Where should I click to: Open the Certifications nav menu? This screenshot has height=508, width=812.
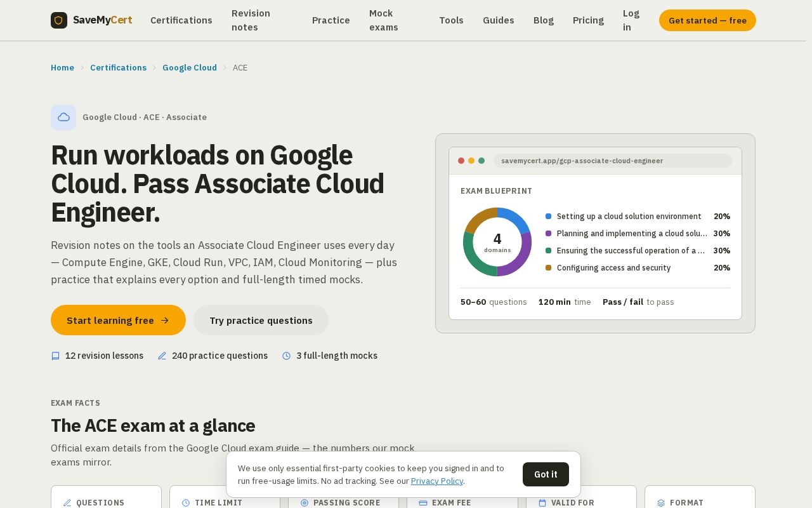pyautogui.click(x=181, y=20)
